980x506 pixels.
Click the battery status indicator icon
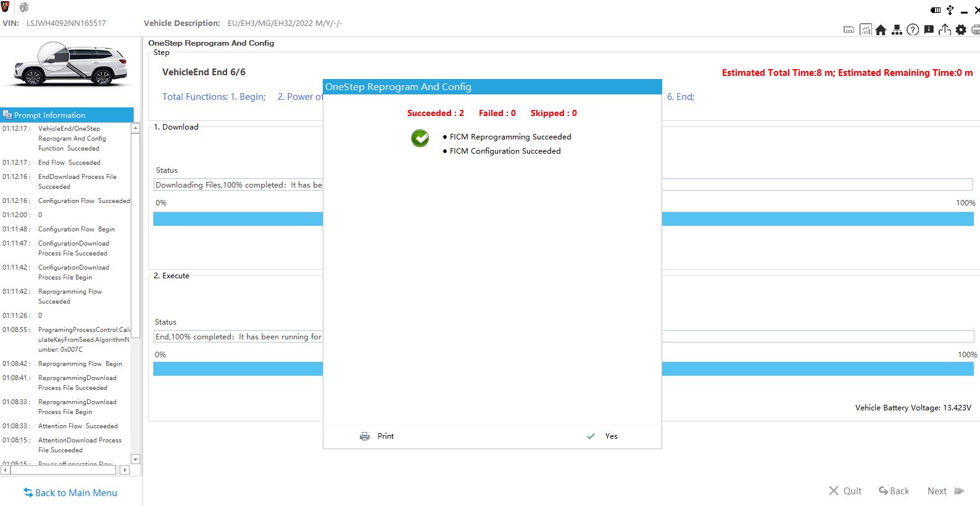(x=936, y=10)
